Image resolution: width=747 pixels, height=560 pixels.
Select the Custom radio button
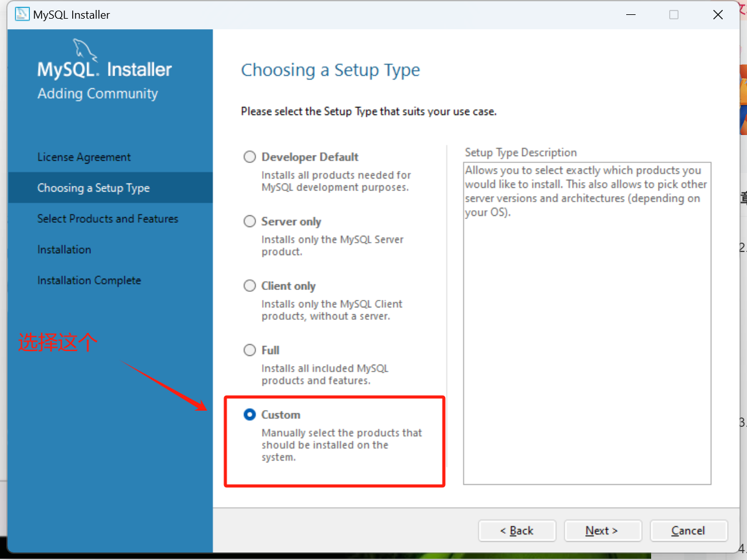tap(250, 414)
